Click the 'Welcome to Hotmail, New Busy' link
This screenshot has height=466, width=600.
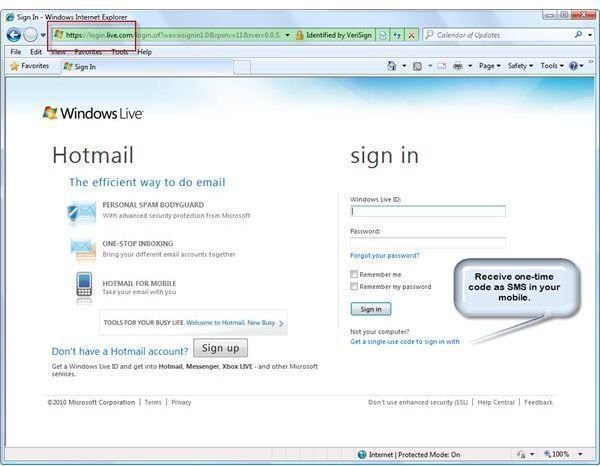[x=230, y=323]
